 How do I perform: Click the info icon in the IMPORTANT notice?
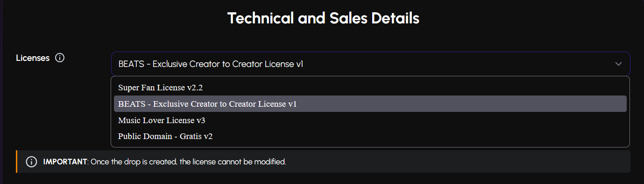(31, 162)
